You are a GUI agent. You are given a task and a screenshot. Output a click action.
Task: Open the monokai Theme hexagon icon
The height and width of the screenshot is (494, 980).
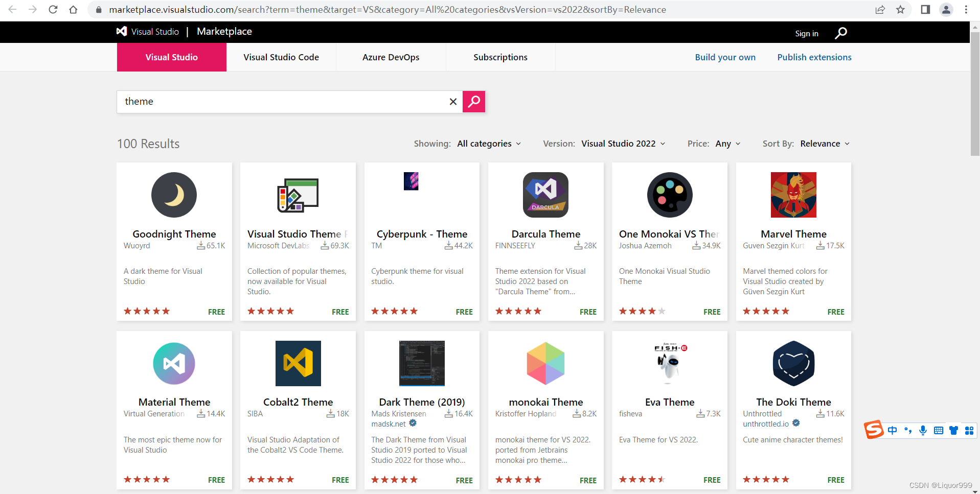point(545,363)
